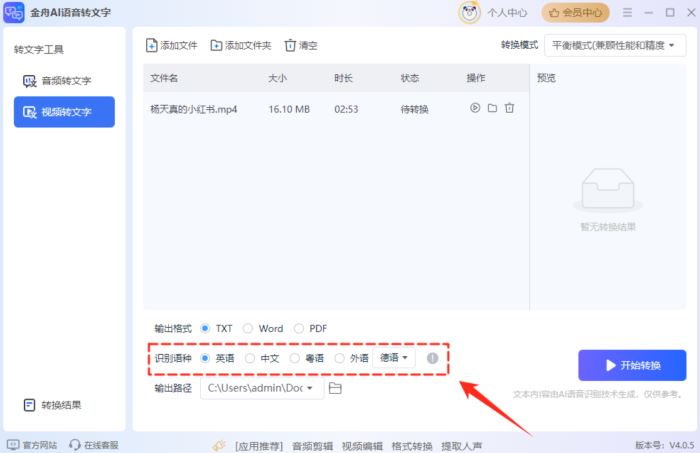700x453 pixels.
Task: Click 清空 clear list button
Action: (301, 46)
